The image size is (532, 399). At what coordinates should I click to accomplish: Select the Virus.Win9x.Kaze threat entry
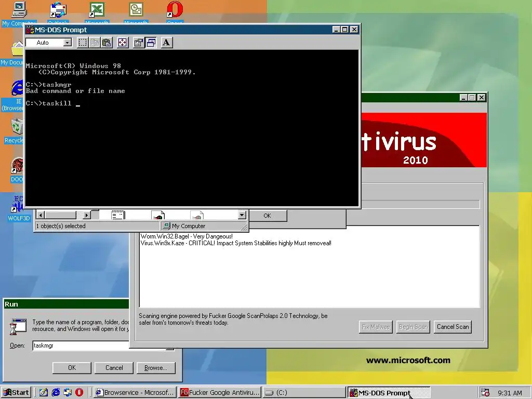(236, 243)
